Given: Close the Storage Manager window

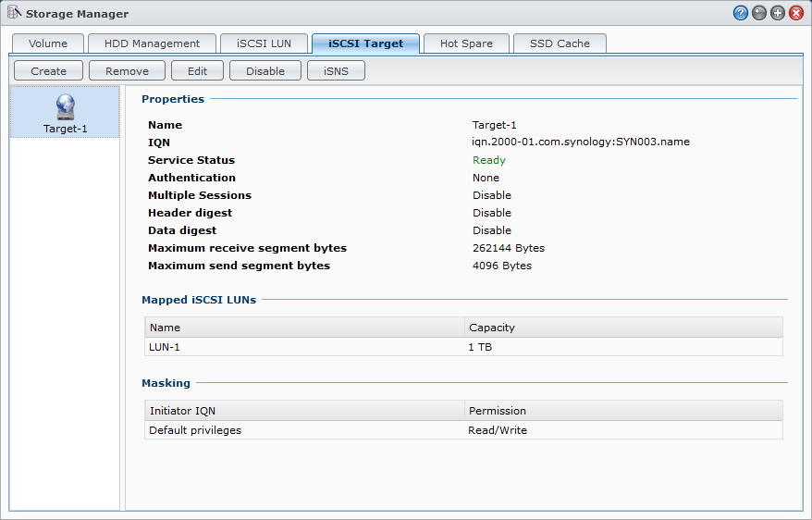Looking at the screenshot, I should (x=795, y=14).
